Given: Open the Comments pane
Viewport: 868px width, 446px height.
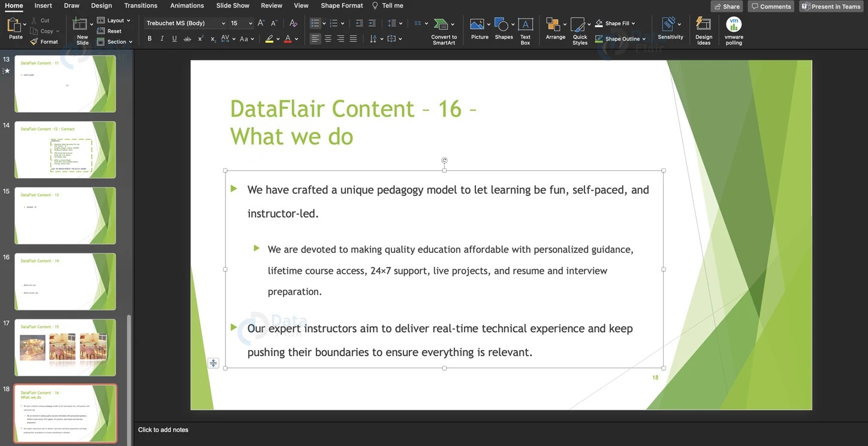Looking at the screenshot, I should click(x=771, y=6).
